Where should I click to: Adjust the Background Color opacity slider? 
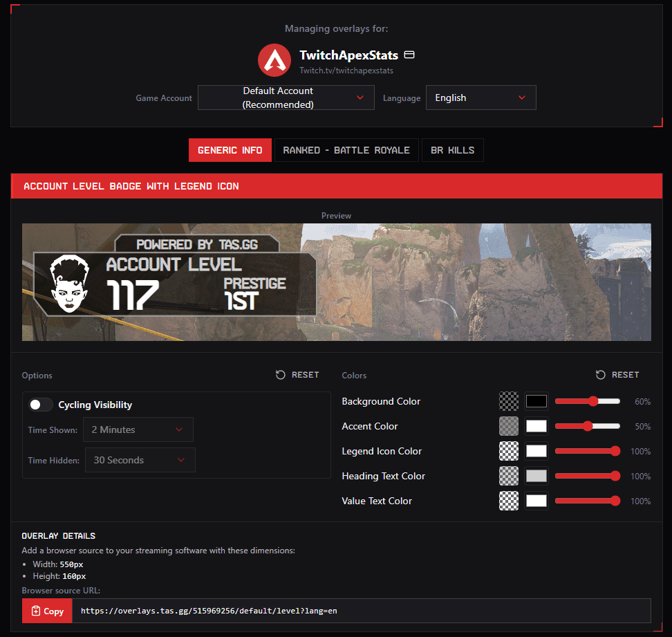point(588,401)
